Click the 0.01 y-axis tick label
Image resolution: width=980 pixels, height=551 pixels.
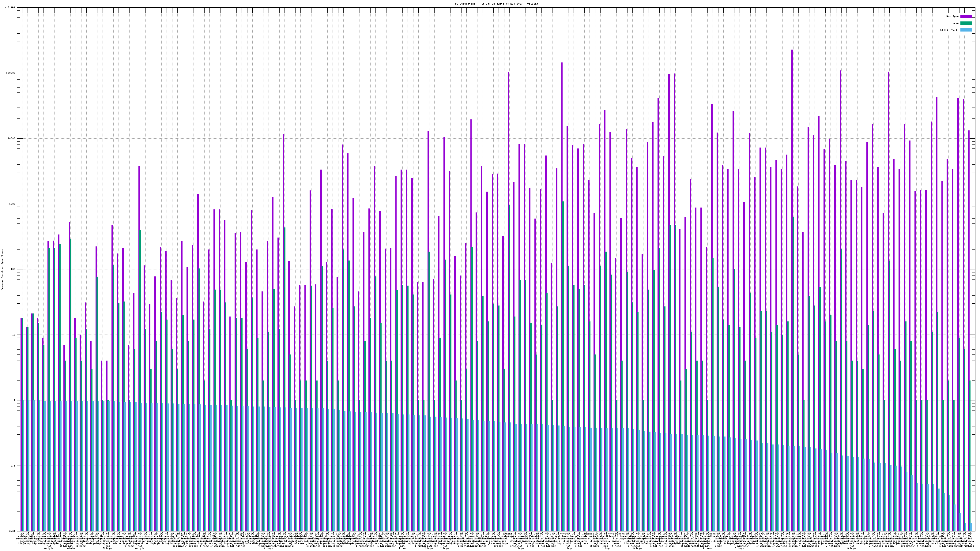click(13, 531)
